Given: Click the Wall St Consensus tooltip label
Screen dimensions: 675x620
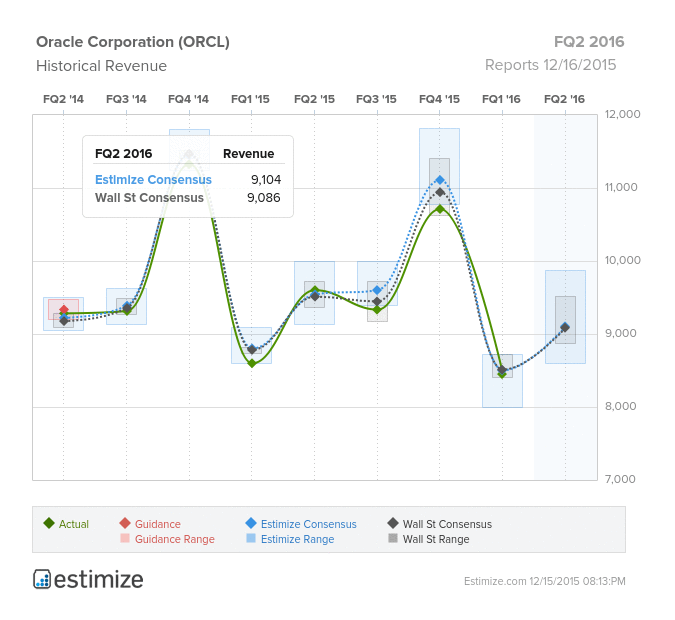Looking at the screenshot, I should point(149,198).
